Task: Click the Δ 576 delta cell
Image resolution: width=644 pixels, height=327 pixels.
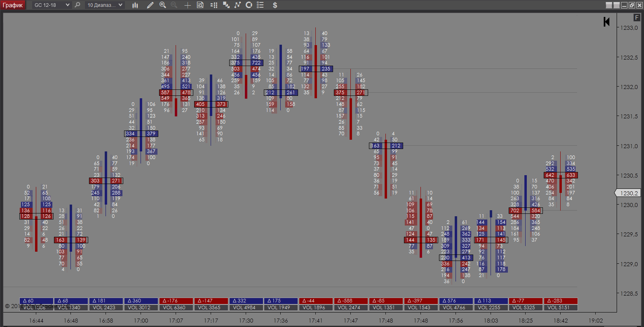Action: (456, 301)
